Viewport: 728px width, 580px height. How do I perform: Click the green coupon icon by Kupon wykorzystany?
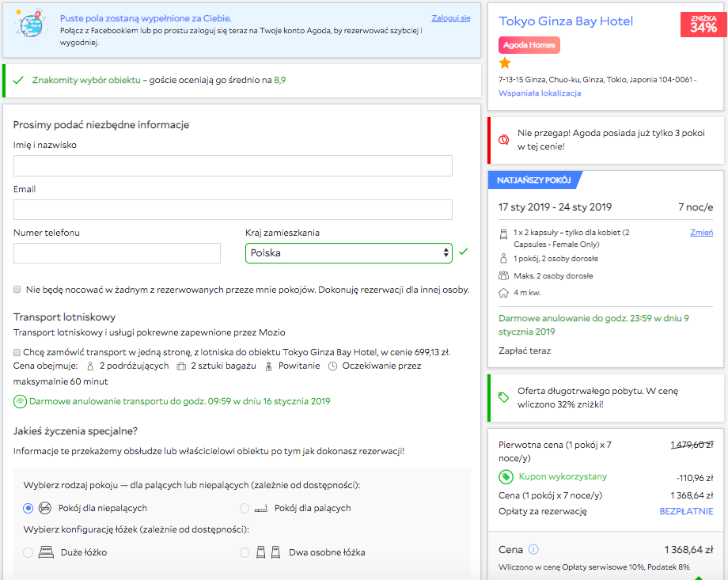(506, 476)
